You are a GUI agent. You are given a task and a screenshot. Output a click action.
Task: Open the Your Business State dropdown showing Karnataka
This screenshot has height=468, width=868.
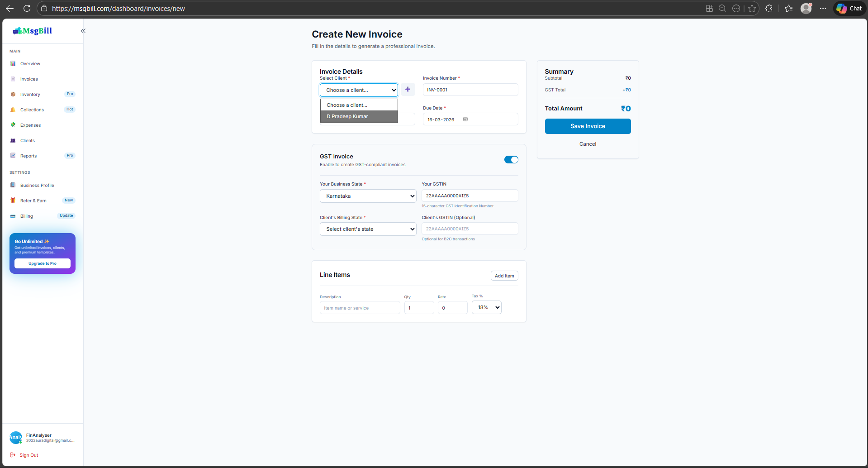point(367,196)
